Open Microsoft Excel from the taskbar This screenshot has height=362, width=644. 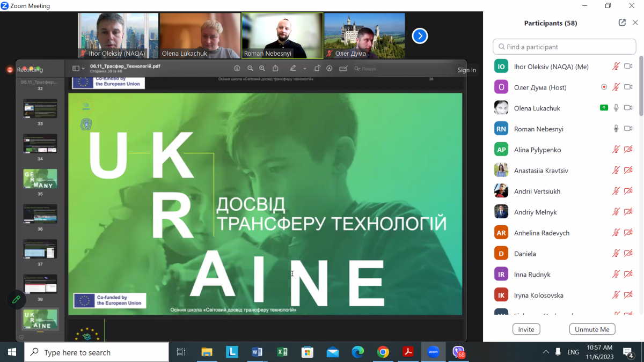pyautogui.click(x=282, y=352)
